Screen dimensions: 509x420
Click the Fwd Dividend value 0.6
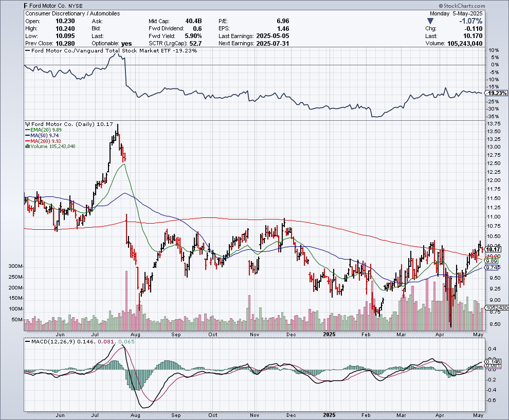[x=197, y=29]
